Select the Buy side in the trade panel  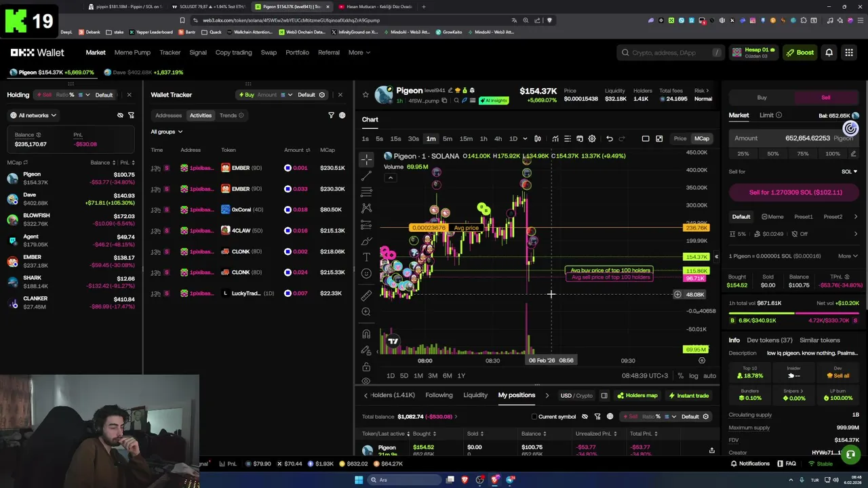pyautogui.click(x=762, y=98)
